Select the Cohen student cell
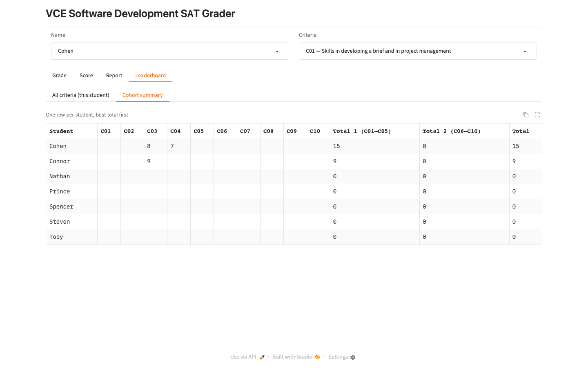This screenshot has height=368, width=588. (71, 146)
